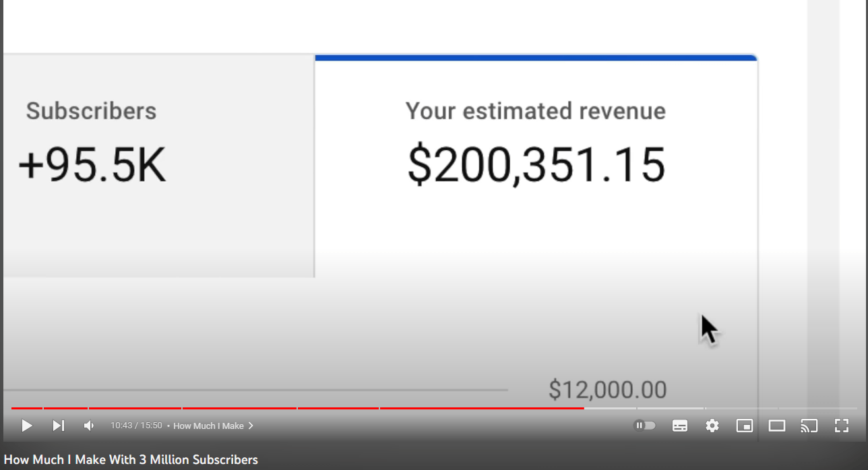This screenshot has height=470, width=868.
Task: Switch to theater mode
Action: tap(776, 426)
